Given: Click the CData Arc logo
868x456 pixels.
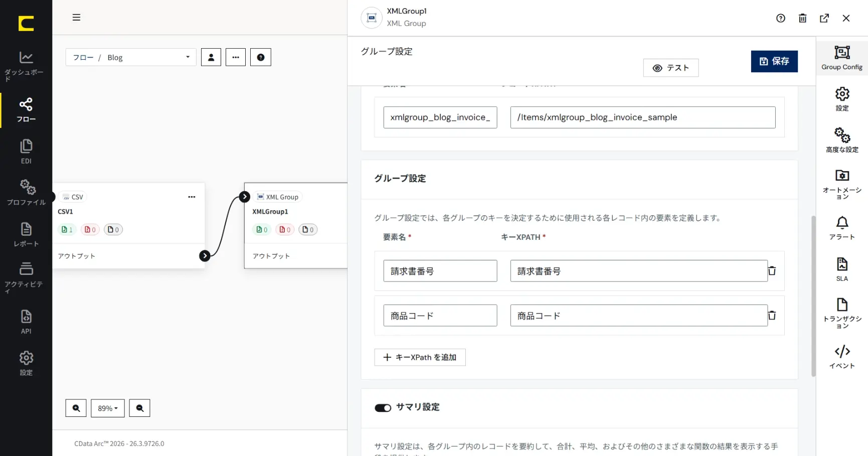Looking at the screenshot, I should [26, 24].
